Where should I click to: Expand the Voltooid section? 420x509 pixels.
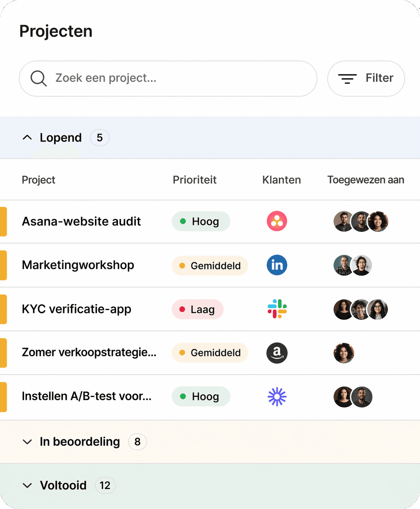[x=28, y=485]
